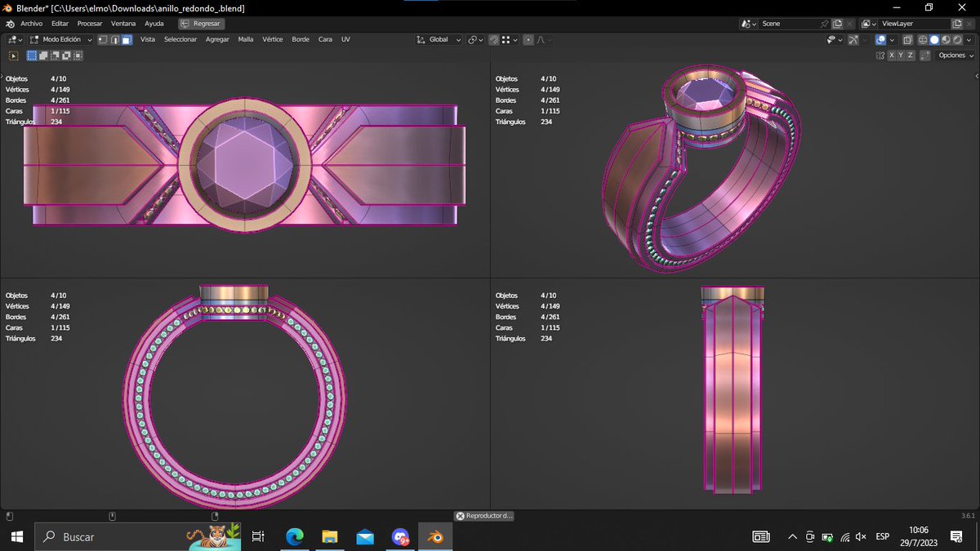Open the Mail app from the taskbar

coord(364,536)
